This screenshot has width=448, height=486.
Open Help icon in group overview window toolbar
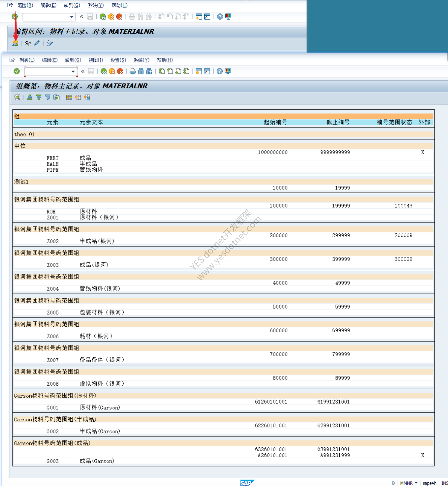pyautogui.click(x=220, y=71)
